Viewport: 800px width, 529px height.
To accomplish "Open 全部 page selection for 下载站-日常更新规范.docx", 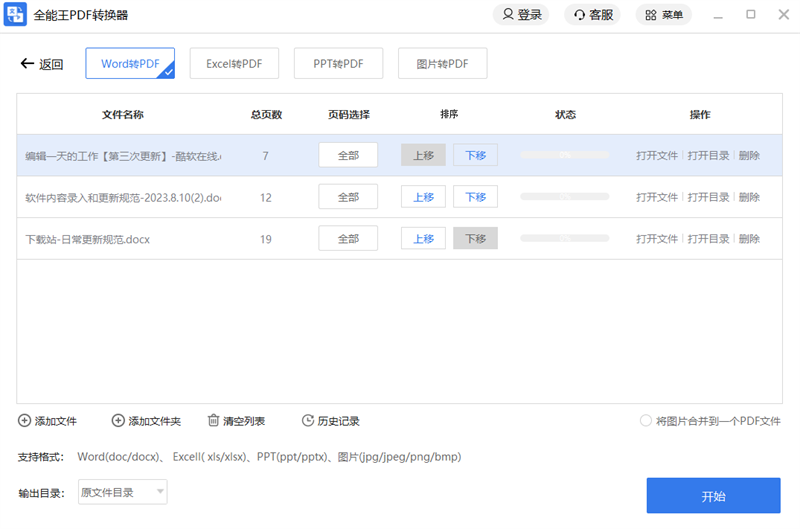I will [x=348, y=239].
